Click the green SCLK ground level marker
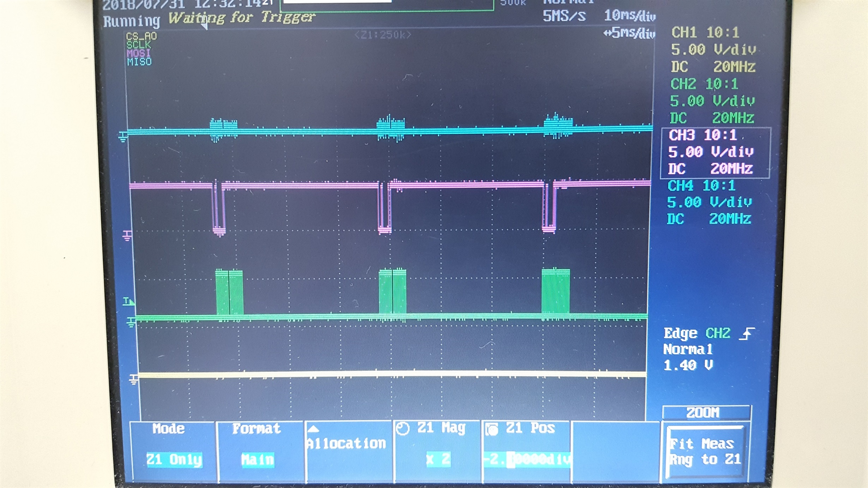Screen dimensions: 868x488 (x=131, y=322)
